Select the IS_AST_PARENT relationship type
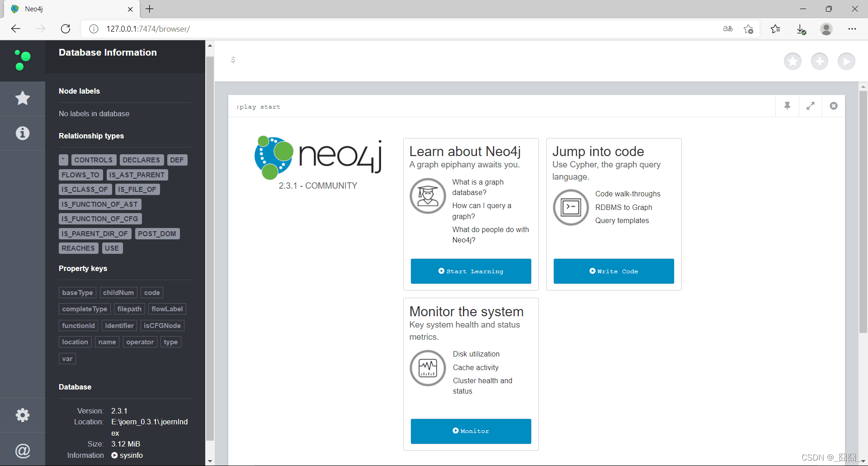 coord(137,175)
